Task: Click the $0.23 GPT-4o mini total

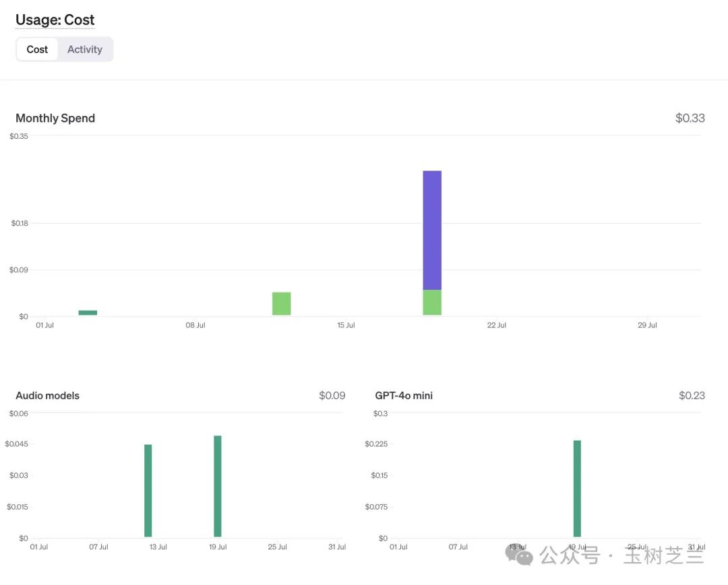Action: 692,396
